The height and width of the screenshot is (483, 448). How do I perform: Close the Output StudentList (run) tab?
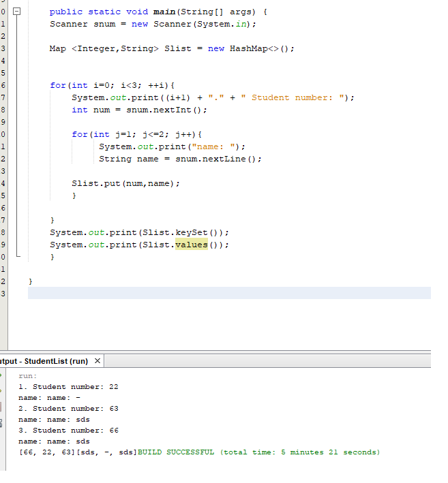[x=98, y=360]
